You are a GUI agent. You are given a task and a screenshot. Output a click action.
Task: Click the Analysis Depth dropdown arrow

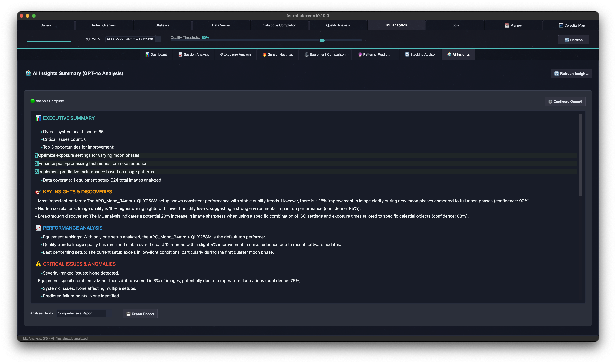108,313
